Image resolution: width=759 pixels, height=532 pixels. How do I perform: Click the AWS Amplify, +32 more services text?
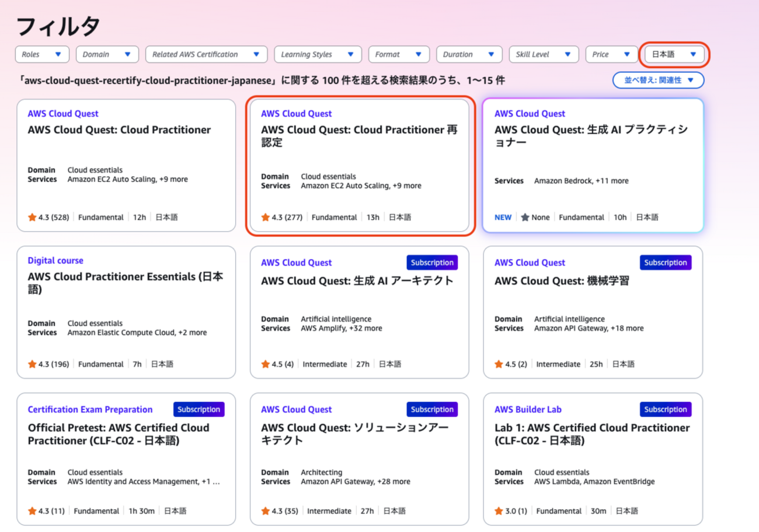pos(342,328)
